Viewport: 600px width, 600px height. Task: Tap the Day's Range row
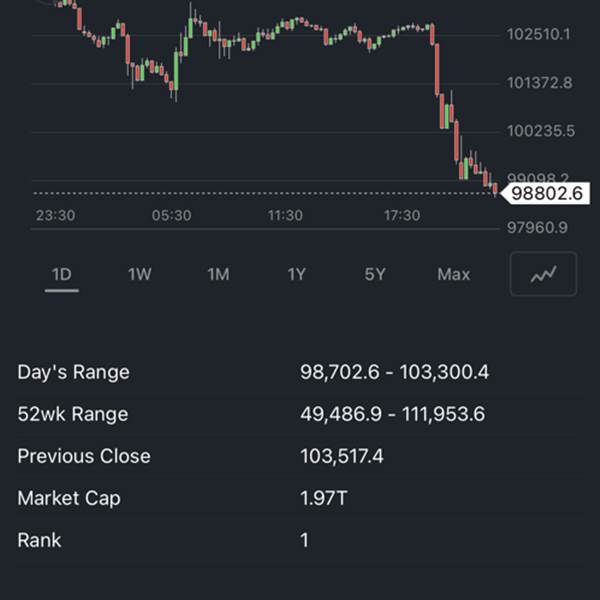[x=300, y=372]
